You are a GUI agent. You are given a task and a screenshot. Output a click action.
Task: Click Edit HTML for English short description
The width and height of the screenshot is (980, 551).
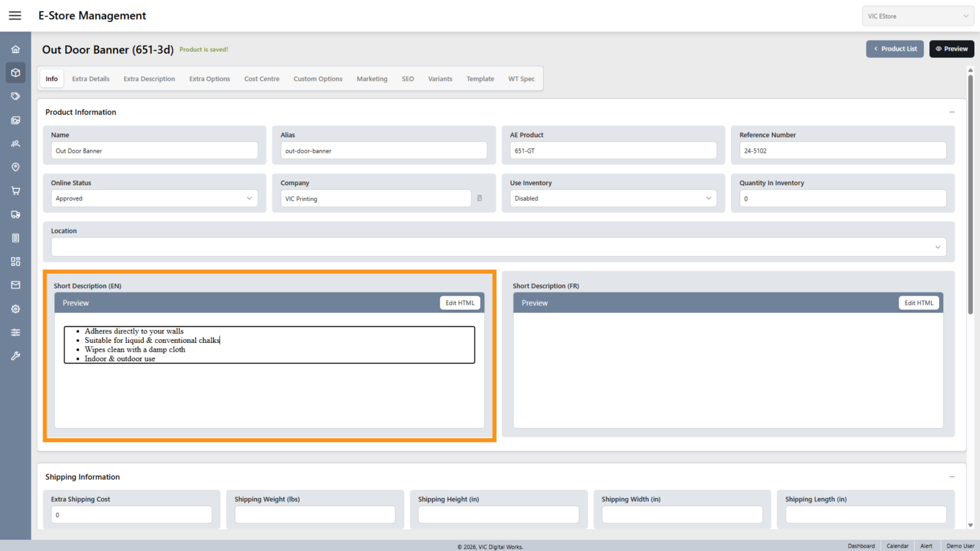tap(460, 303)
